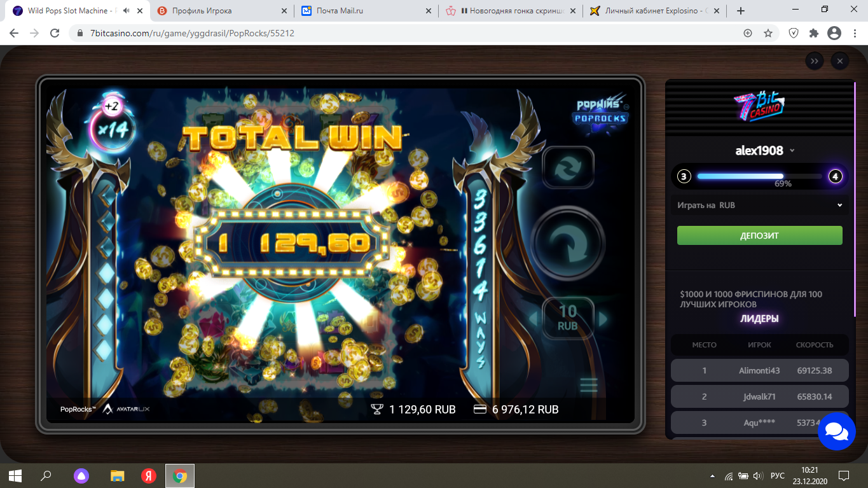Screen dimensions: 868x488
Task: Select leaderboard row for Alimonti43
Action: [760, 370]
